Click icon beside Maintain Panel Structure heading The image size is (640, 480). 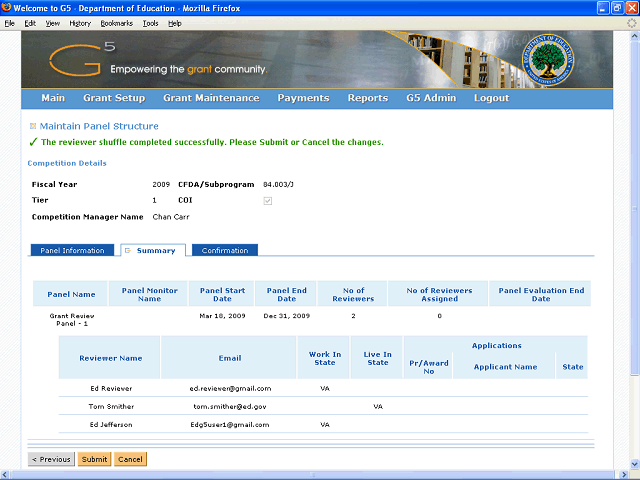click(32, 126)
